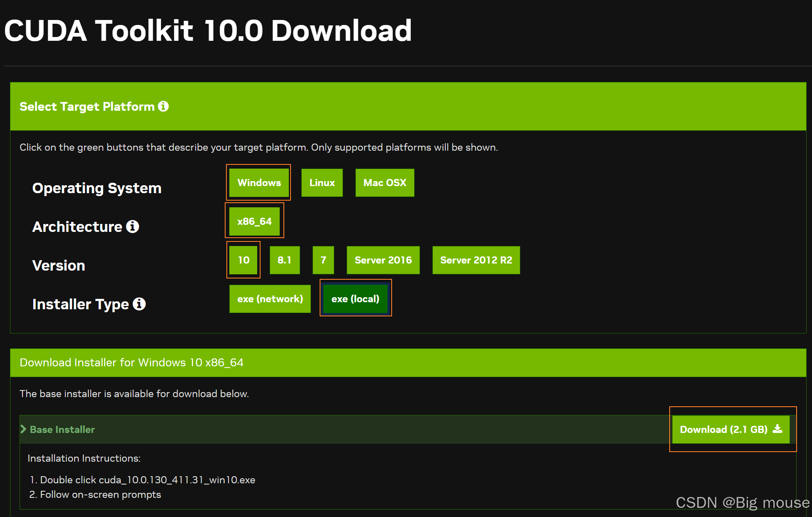Image resolution: width=812 pixels, height=517 pixels.
Task: Download the 2.1 GB base installer
Action: click(724, 429)
